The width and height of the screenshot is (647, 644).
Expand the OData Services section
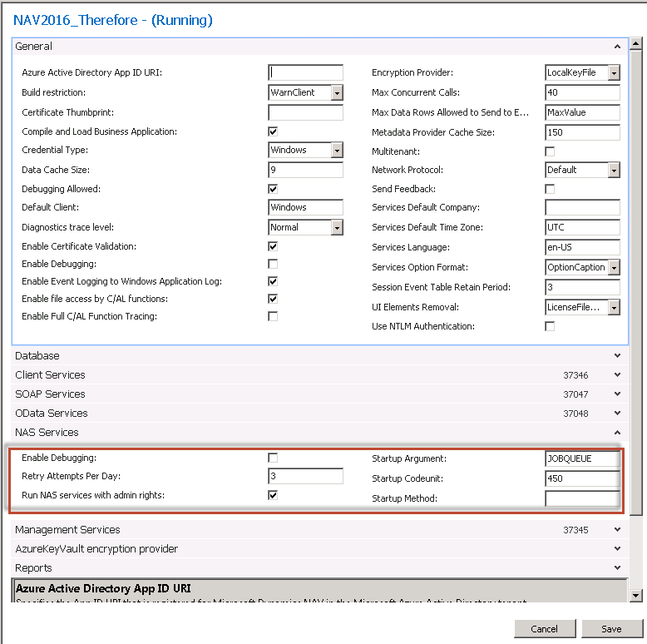(616, 414)
